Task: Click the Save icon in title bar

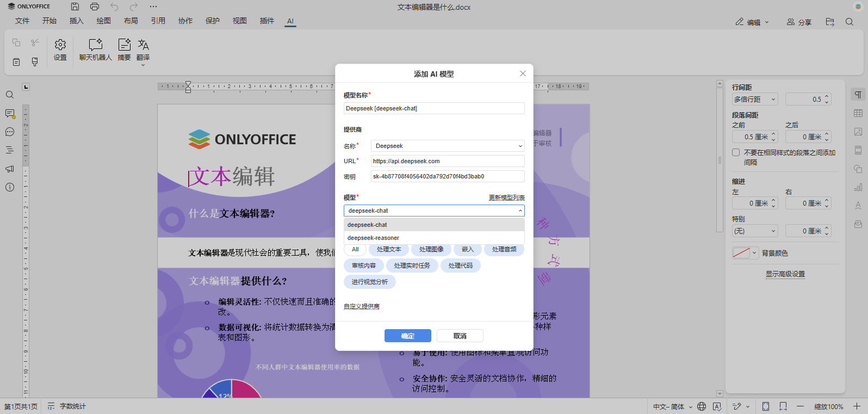Action: (x=75, y=7)
